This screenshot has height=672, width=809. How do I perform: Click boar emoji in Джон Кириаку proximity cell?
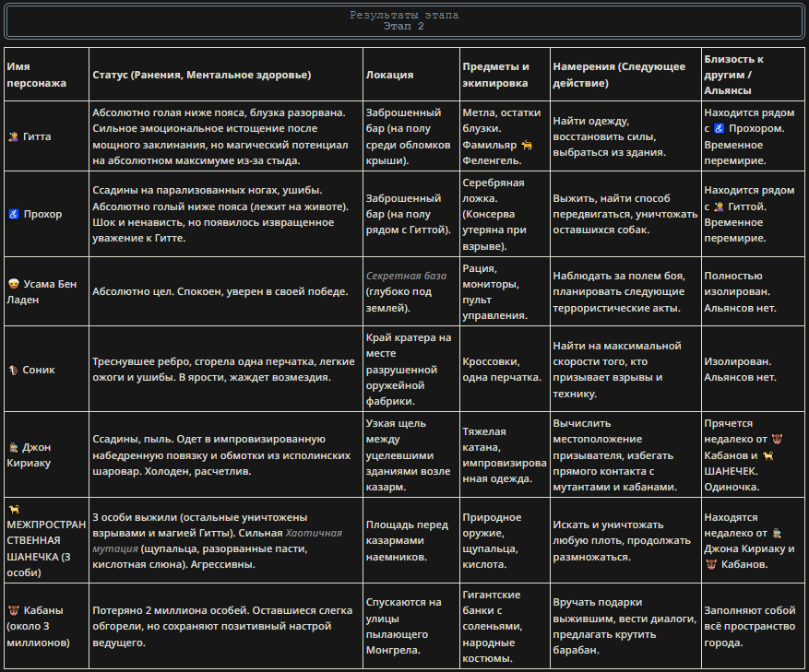coord(777,440)
